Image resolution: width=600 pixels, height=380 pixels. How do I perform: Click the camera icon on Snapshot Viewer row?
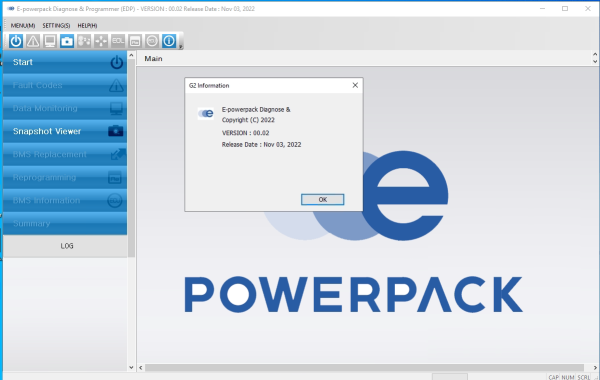click(116, 131)
